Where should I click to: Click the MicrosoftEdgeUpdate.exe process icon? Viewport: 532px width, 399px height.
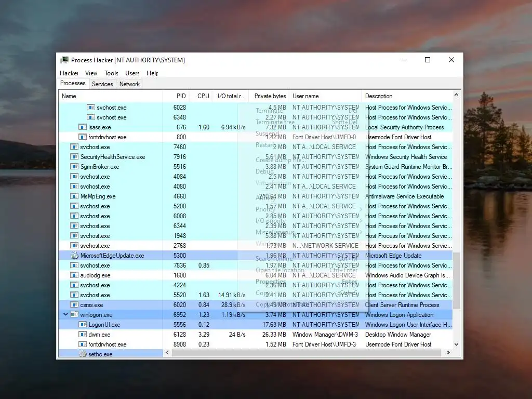pos(74,256)
